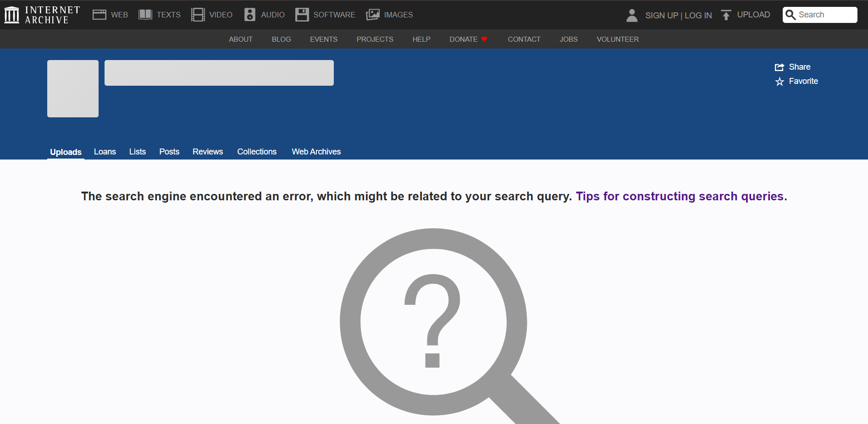Switch to the Loans tab

pyautogui.click(x=105, y=152)
